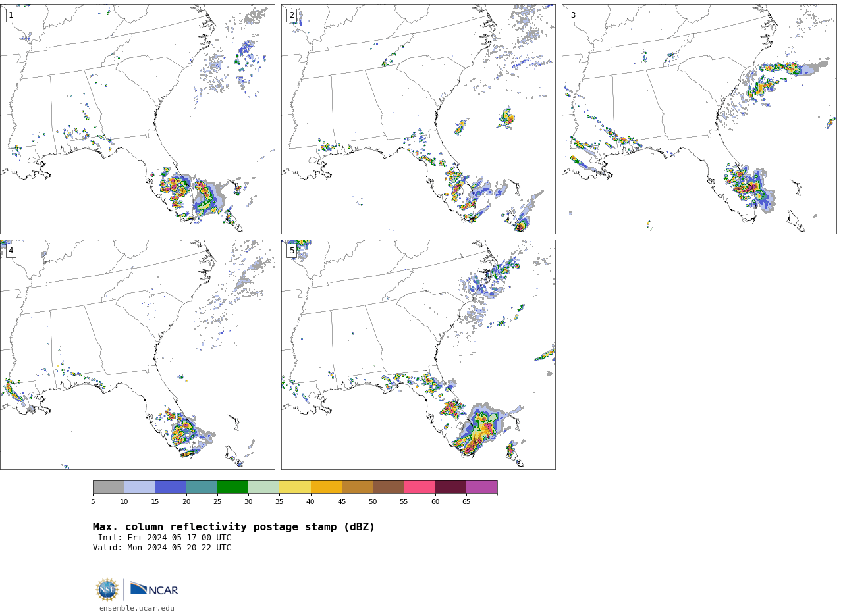
Task: Open ensemble member 1 reflectivity map
Action: 137,119
